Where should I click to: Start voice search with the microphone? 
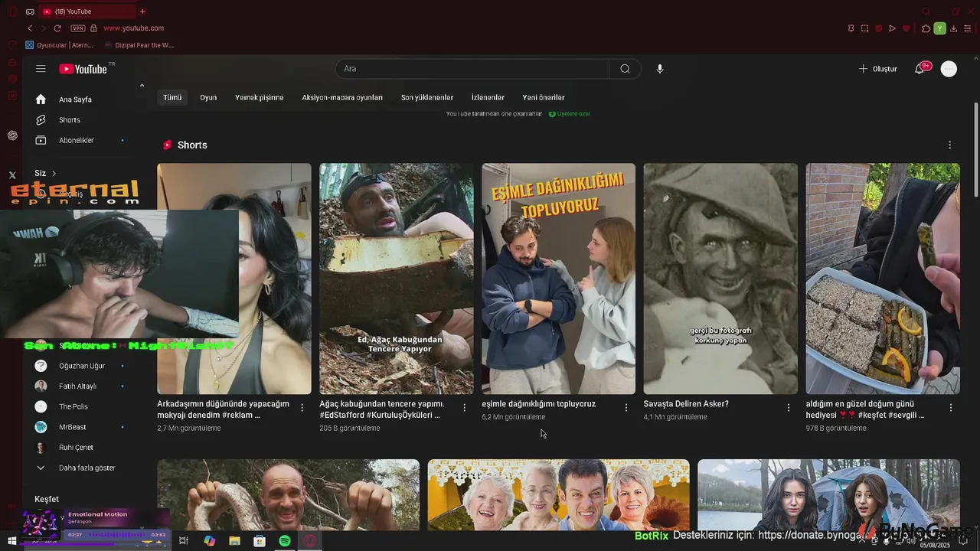coord(660,69)
